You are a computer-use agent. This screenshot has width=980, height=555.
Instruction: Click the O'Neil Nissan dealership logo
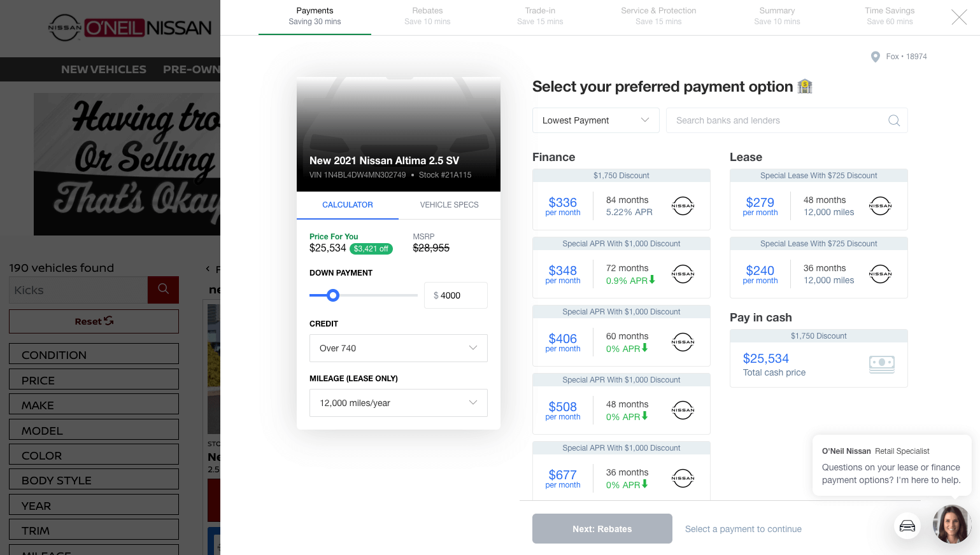[x=130, y=27]
